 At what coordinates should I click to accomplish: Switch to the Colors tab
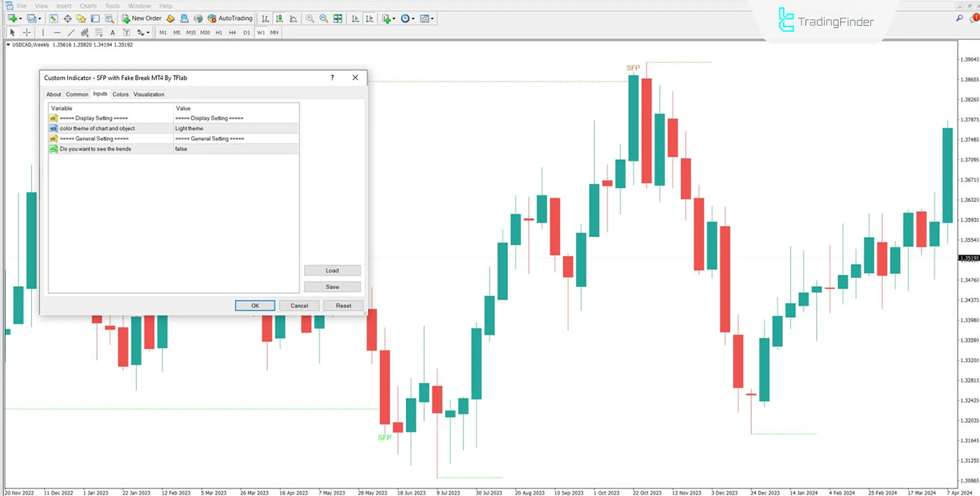[120, 95]
